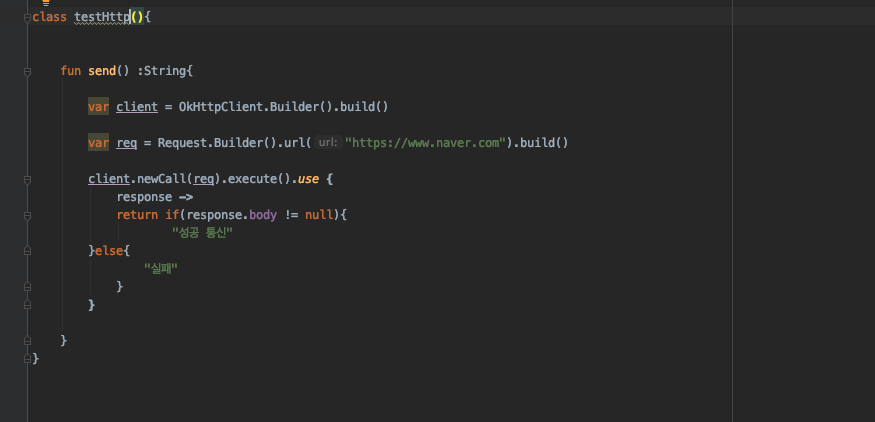Click the return type ":String"

coord(162,71)
